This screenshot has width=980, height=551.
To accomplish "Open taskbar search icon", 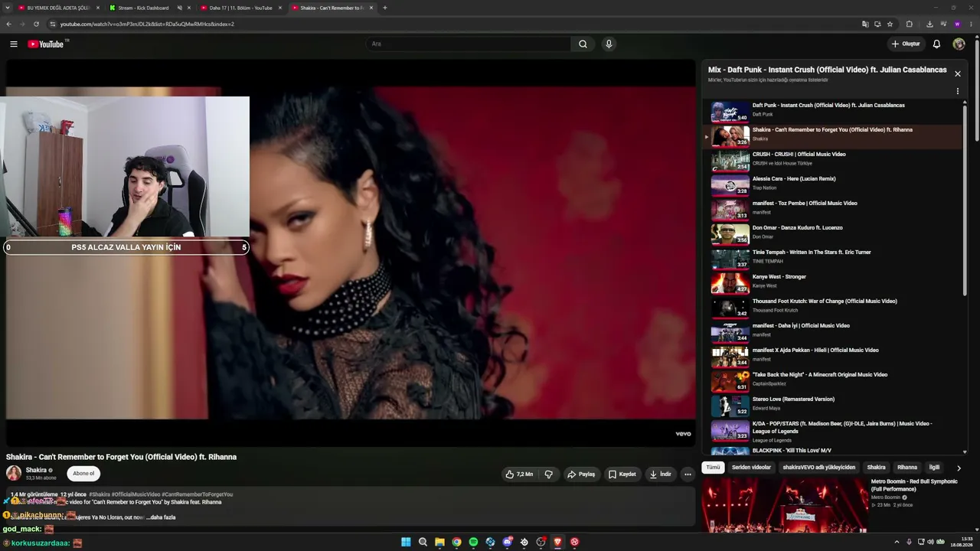I will (423, 542).
